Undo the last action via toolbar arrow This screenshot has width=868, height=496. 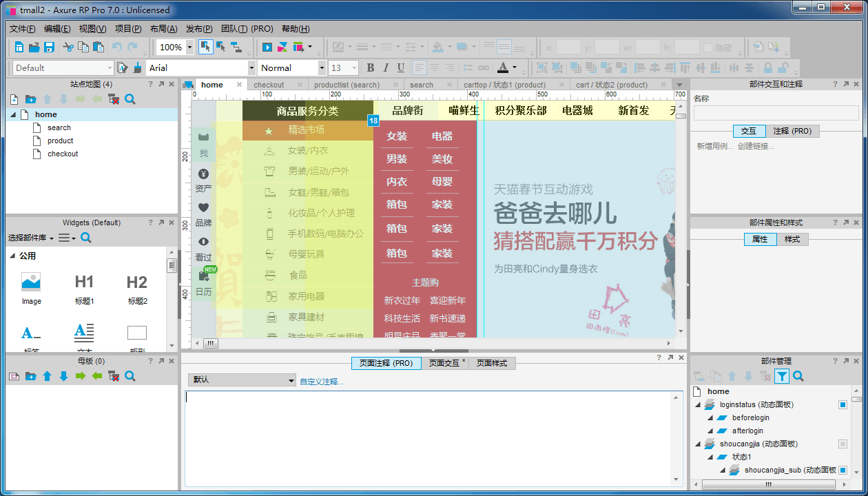pos(116,47)
